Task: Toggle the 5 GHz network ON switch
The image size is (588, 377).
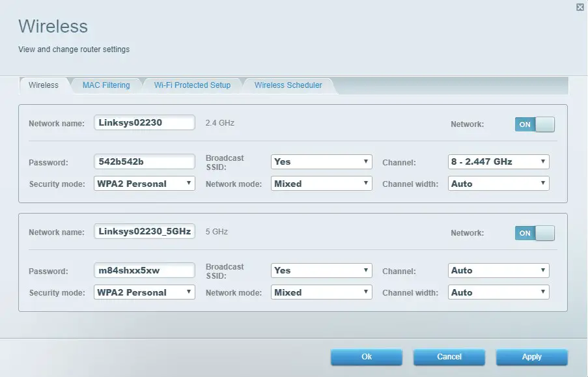Action: pyautogui.click(x=535, y=233)
